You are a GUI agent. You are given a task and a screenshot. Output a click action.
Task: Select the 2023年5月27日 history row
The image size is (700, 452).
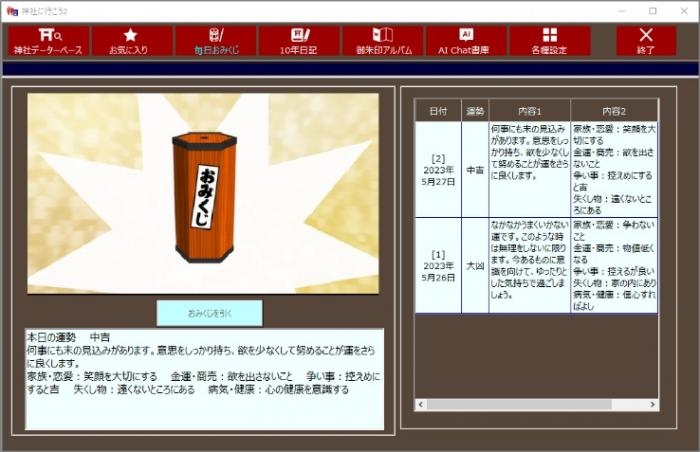pyautogui.click(x=438, y=170)
